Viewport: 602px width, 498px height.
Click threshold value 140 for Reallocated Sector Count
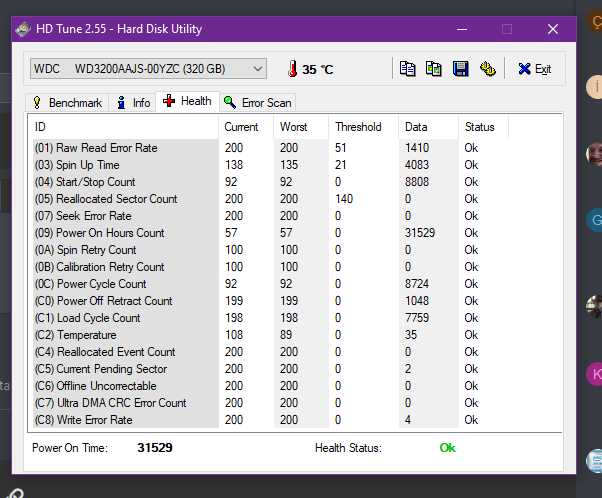tap(344, 199)
